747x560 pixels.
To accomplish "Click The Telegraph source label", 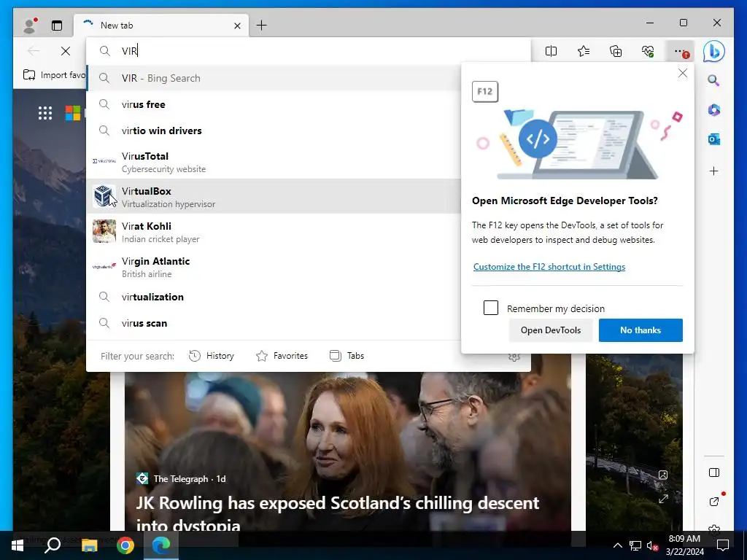I will [181, 478].
